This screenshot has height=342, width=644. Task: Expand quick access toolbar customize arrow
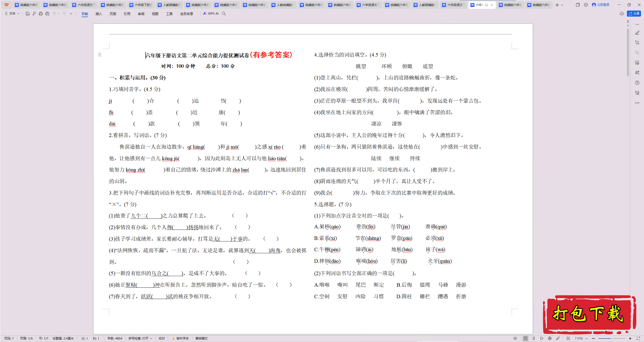coord(71,14)
